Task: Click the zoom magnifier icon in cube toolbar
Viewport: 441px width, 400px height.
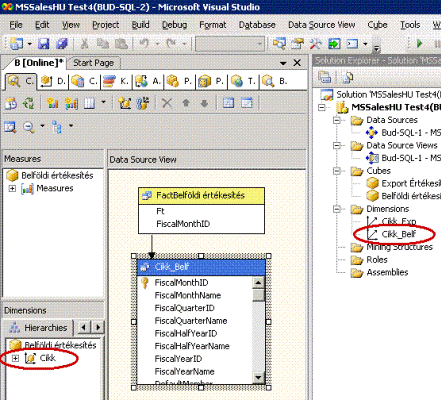Action: pyautogui.click(x=29, y=127)
